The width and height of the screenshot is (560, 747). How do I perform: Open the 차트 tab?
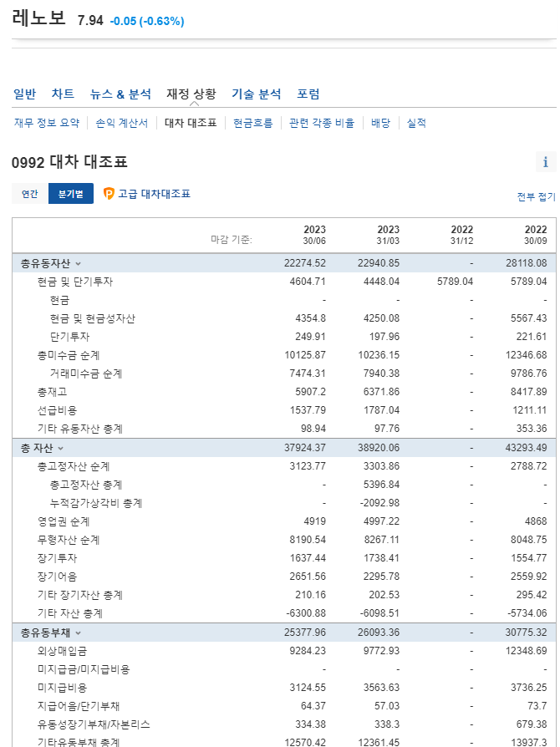click(x=63, y=94)
